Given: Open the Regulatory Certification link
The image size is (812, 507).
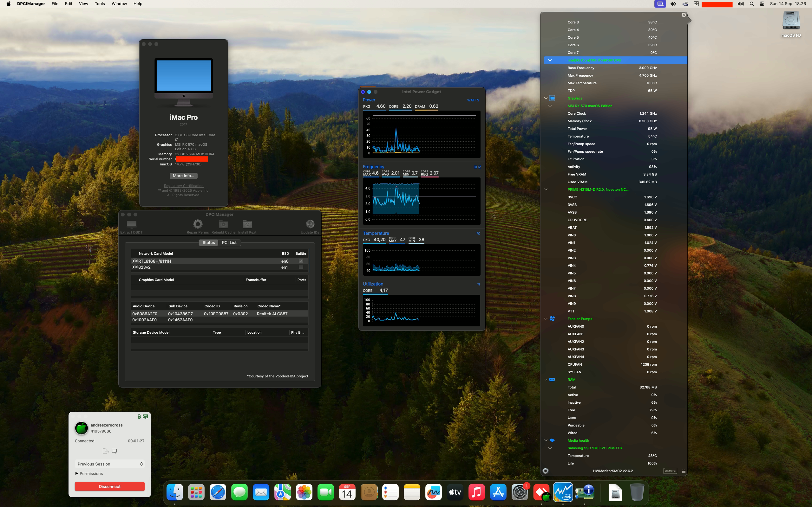Looking at the screenshot, I should [184, 186].
